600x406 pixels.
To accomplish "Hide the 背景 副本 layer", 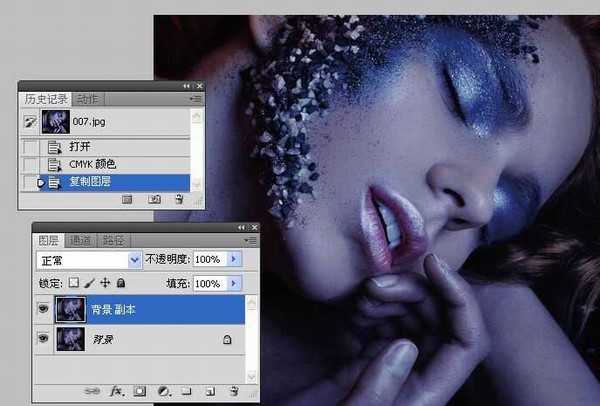I will [x=43, y=310].
